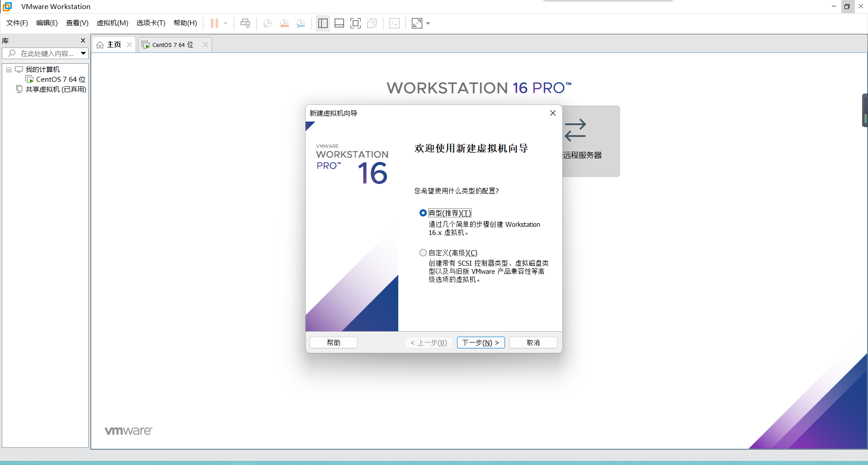
Task: Open the 选项卡(T) menu
Action: tap(151, 23)
